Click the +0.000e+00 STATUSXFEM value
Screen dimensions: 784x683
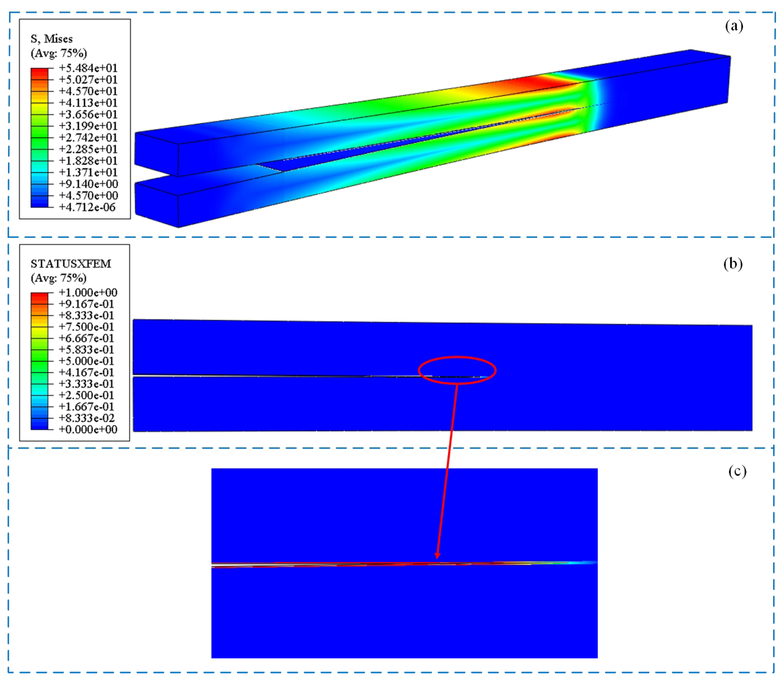pos(88,429)
